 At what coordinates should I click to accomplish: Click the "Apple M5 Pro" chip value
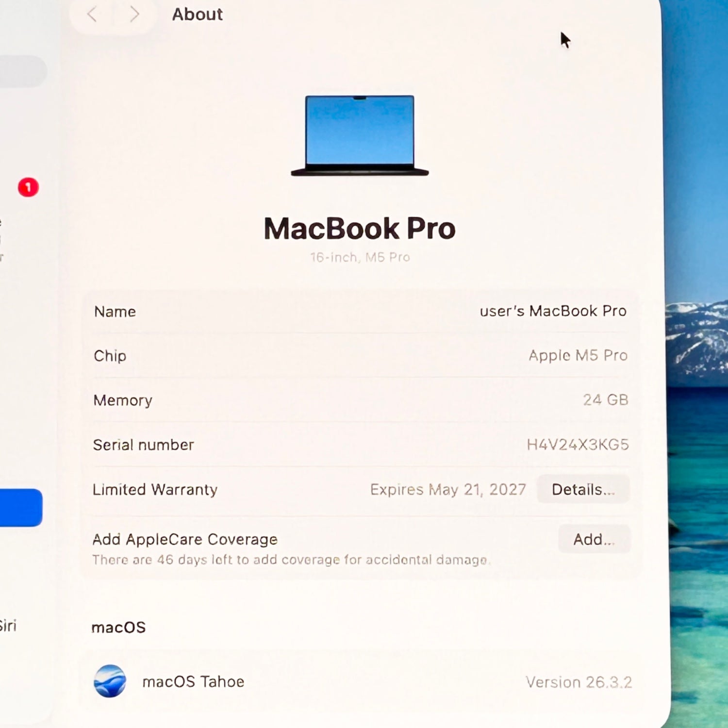[x=578, y=355]
